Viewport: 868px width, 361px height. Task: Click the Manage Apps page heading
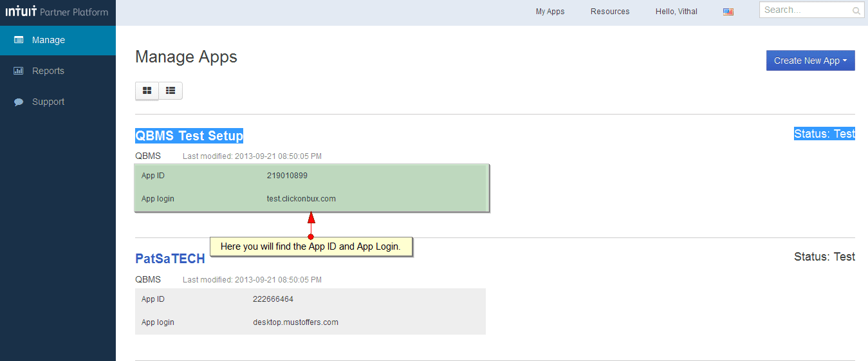[186, 57]
